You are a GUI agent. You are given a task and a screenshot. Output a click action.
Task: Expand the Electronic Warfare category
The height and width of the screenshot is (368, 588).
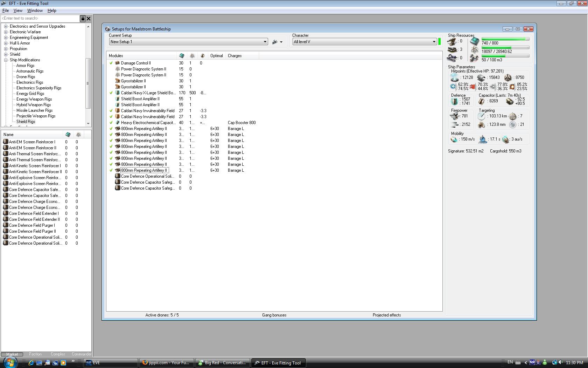pos(6,32)
